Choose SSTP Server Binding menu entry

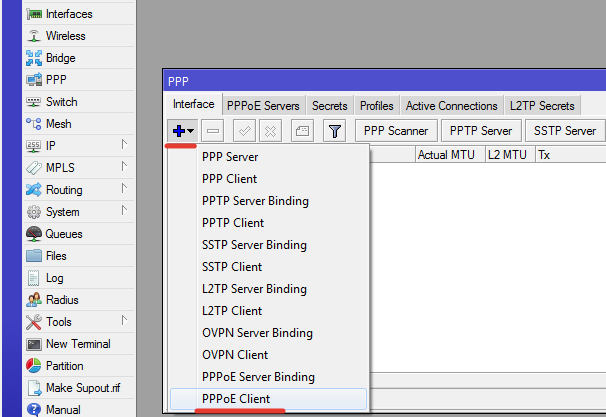pyautogui.click(x=269, y=245)
